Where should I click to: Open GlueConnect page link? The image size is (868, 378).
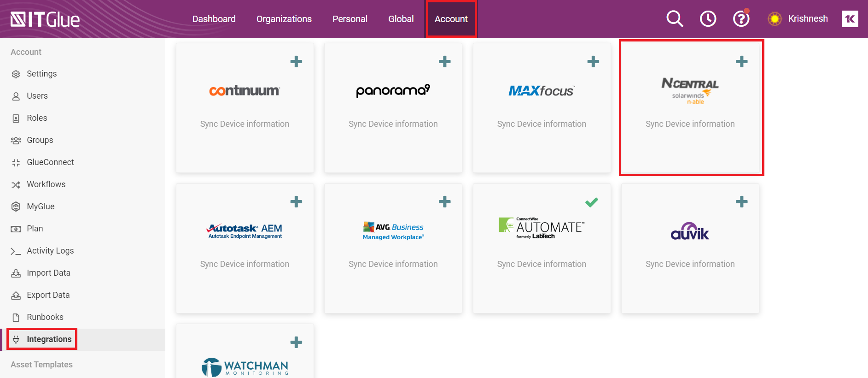pos(50,162)
